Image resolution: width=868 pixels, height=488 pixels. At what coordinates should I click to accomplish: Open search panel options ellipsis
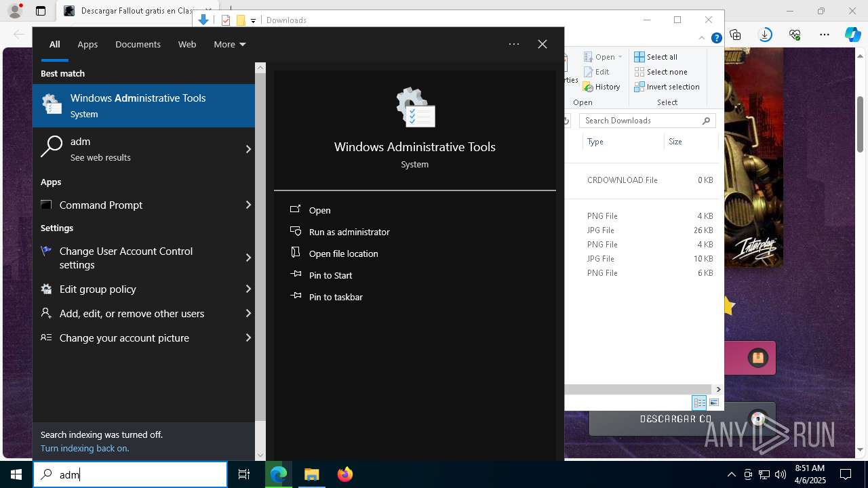click(x=514, y=44)
